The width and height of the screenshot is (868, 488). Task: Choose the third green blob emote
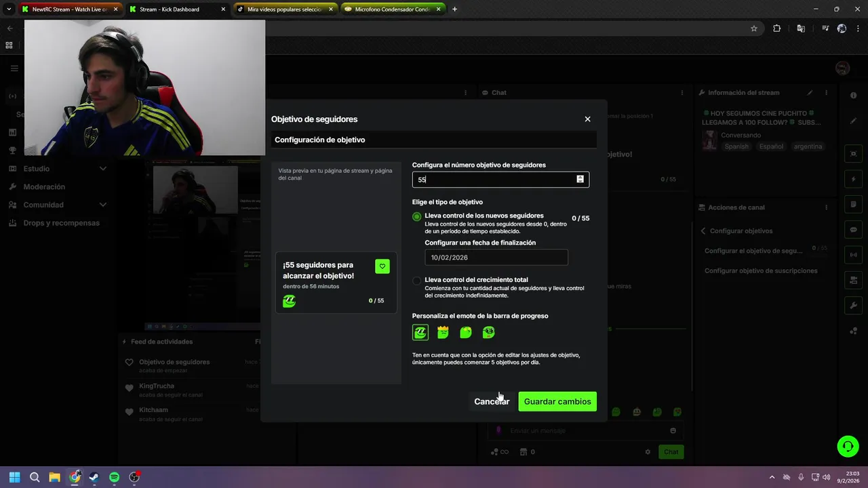(466, 332)
